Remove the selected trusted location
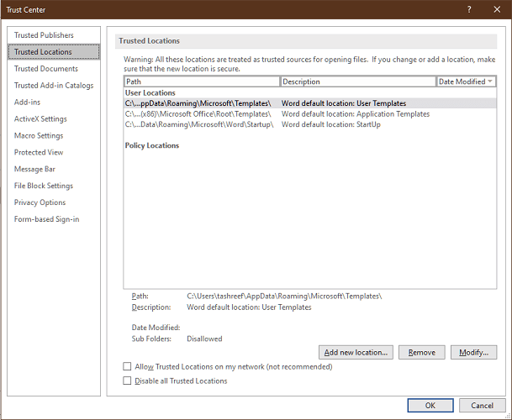Screen dimensions: 512x420 pyautogui.click(x=421, y=353)
